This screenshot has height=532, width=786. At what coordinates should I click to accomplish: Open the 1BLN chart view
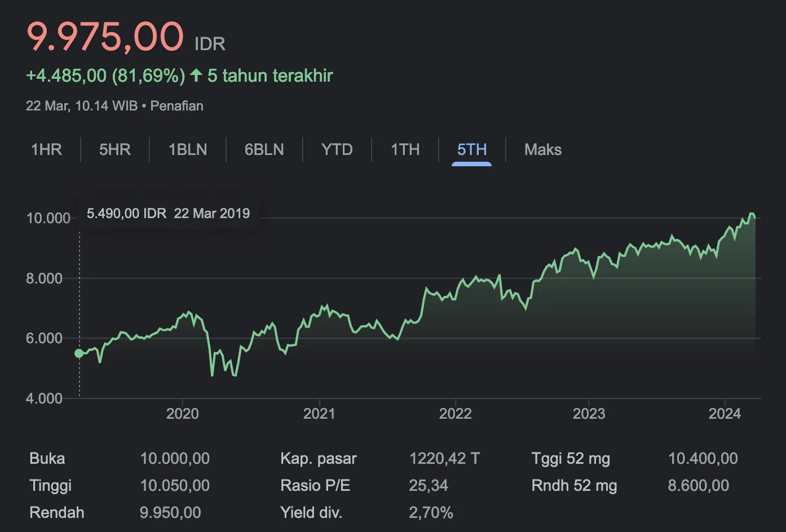coord(188,149)
